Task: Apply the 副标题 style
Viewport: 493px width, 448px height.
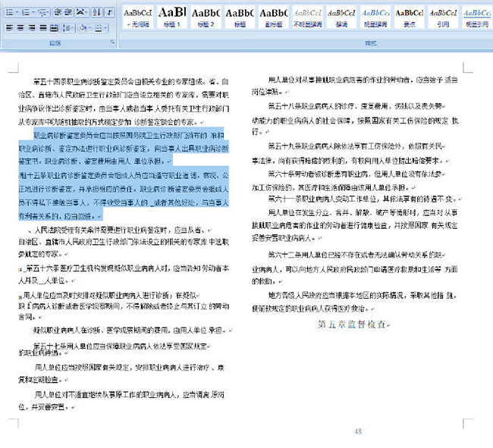Action: (274, 17)
